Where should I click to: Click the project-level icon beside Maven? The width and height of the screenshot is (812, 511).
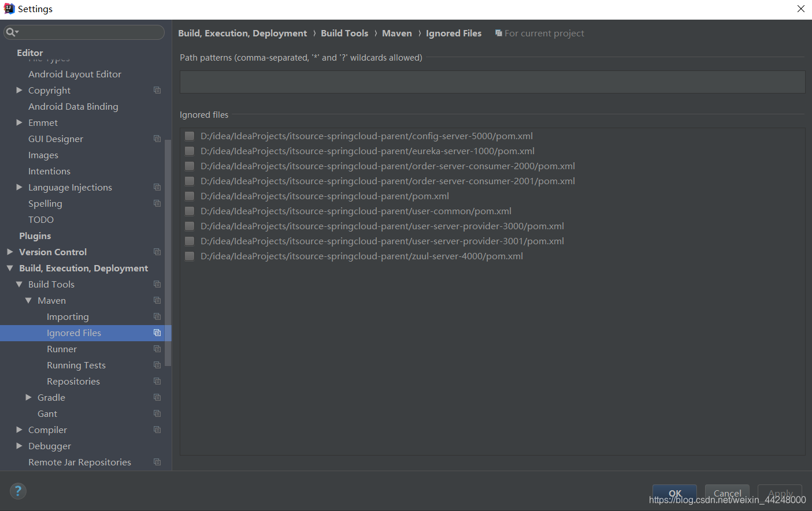[157, 300]
